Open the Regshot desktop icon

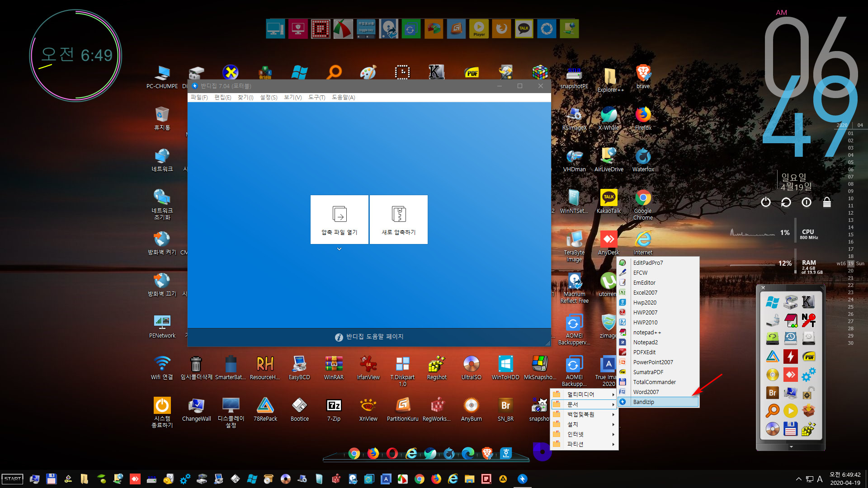437,368
